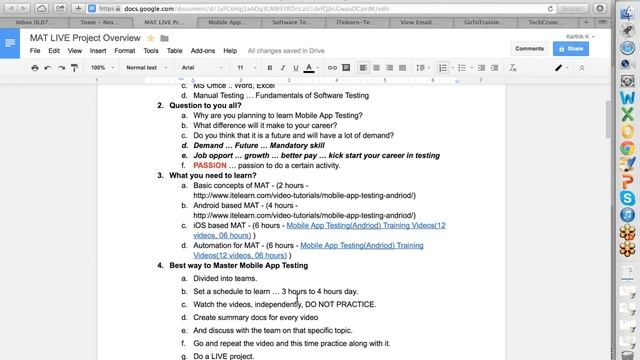The height and width of the screenshot is (360, 640).
Task: Open Finder from the dock
Action: click(627, 13)
